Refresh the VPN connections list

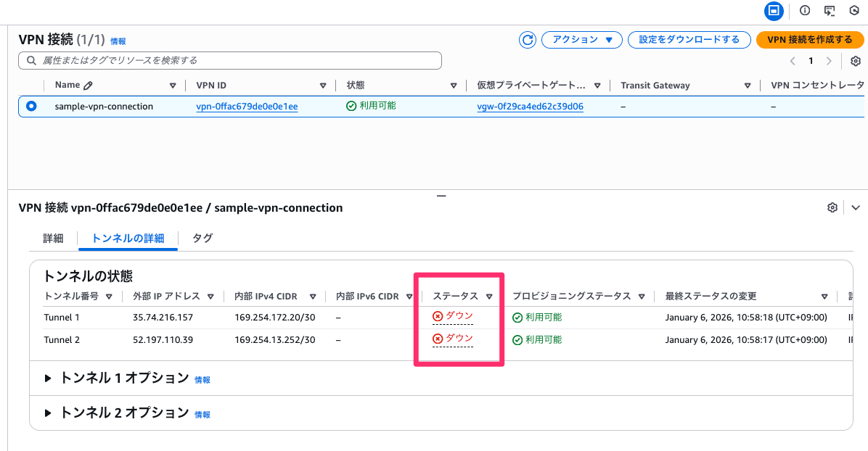click(528, 40)
